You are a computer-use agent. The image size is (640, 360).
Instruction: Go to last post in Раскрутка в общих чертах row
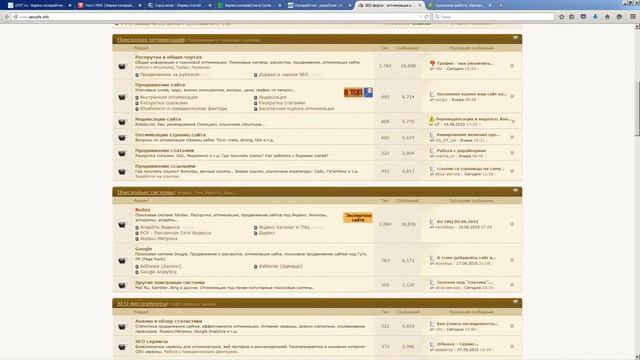pyautogui.click(x=512, y=66)
